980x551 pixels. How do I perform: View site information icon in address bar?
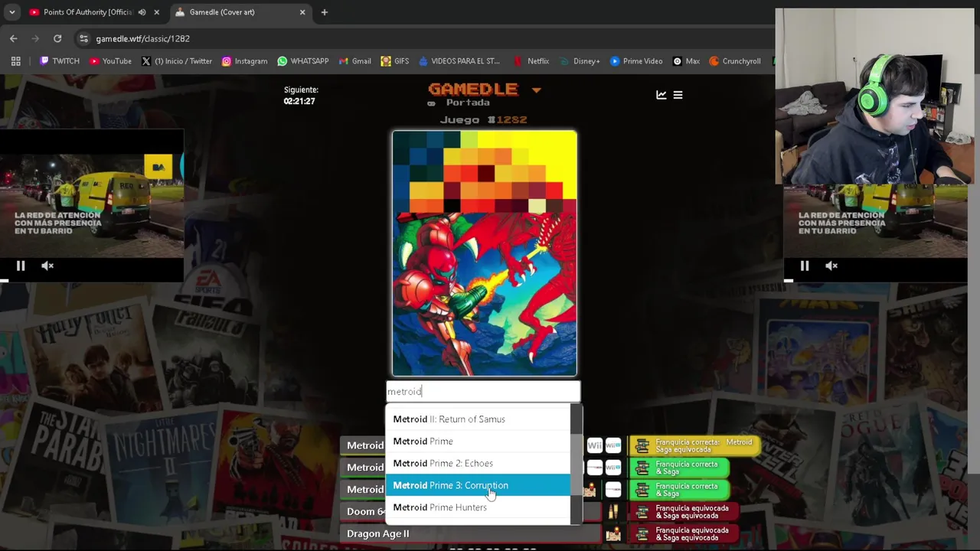83,38
